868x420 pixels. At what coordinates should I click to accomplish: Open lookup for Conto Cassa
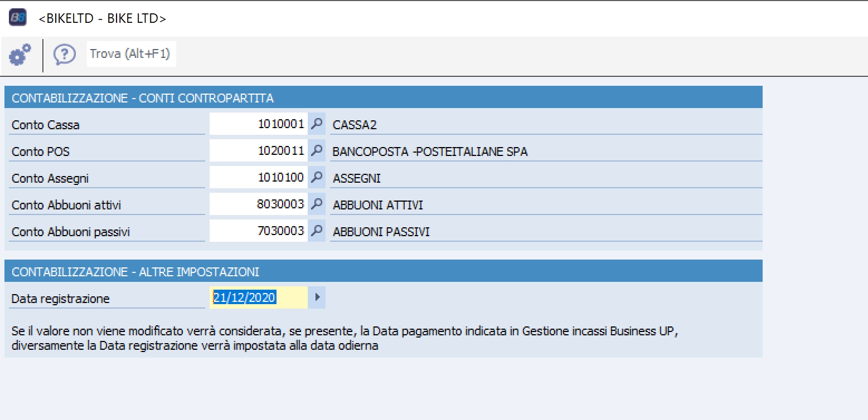pos(317,124)
